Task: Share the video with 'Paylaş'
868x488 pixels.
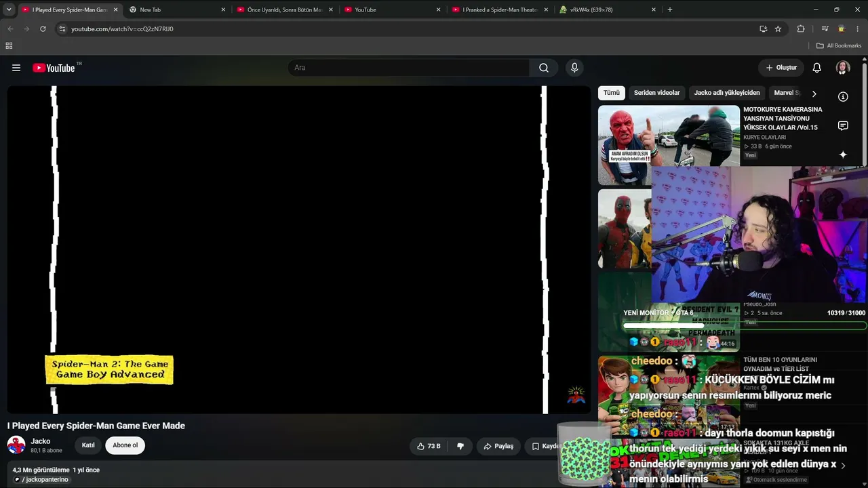Action: click(x=498, y=446)
